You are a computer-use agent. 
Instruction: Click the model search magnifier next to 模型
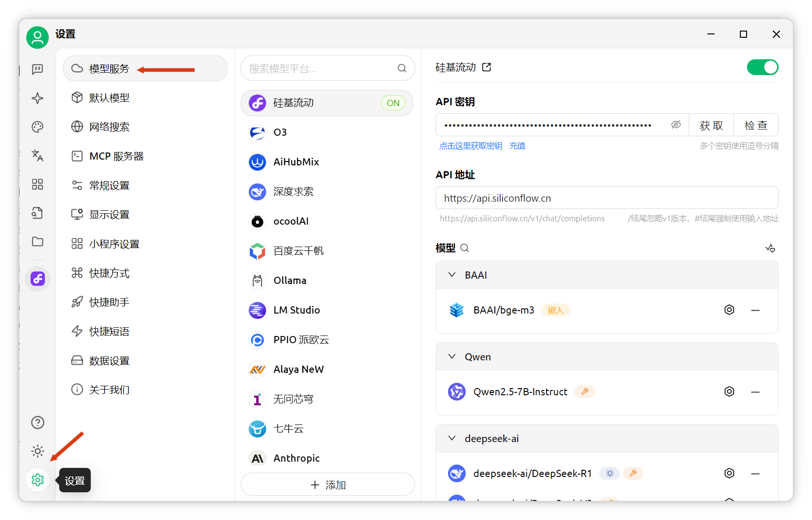pos(464,248)
